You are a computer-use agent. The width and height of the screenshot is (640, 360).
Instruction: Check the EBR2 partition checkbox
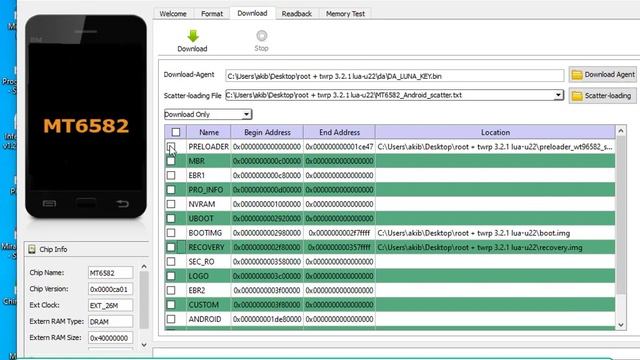[171, 290]
